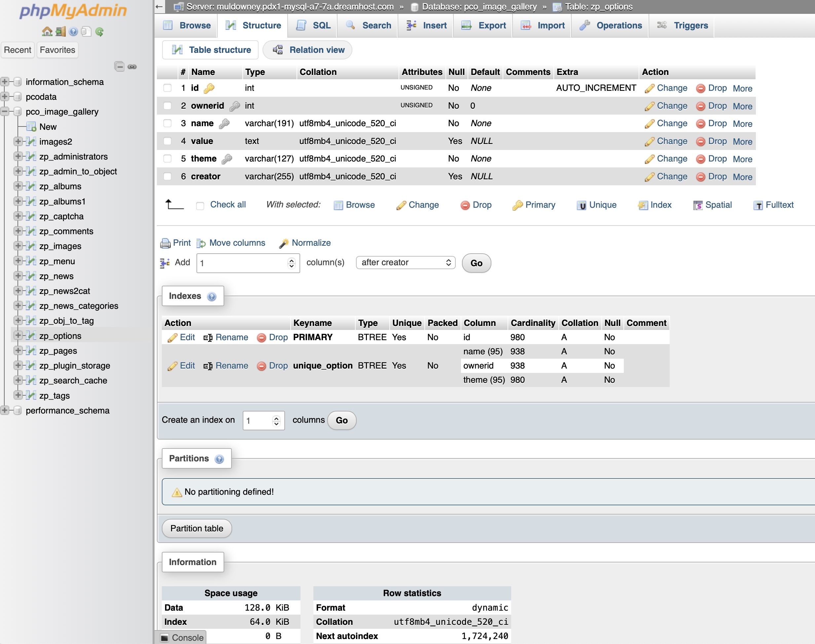The width and height of the screenshot is (815, 644).
Task: Click the collapse all sidebar icon
Action: click(x=119, y=67)
